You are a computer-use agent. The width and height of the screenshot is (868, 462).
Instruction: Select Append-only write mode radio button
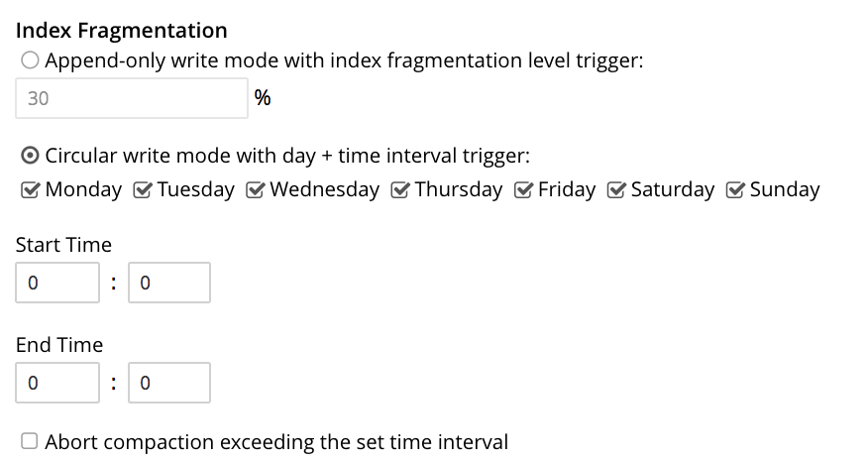coord(30,60)
